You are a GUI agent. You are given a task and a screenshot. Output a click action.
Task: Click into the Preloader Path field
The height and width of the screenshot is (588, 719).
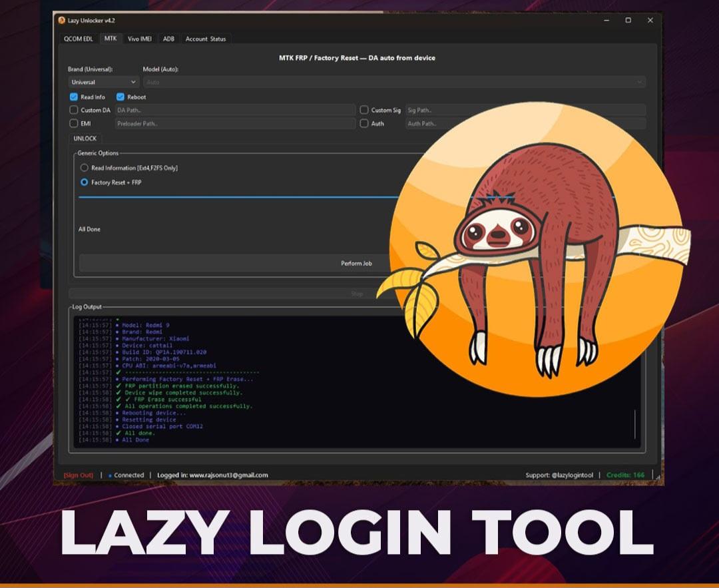[235, 123]
